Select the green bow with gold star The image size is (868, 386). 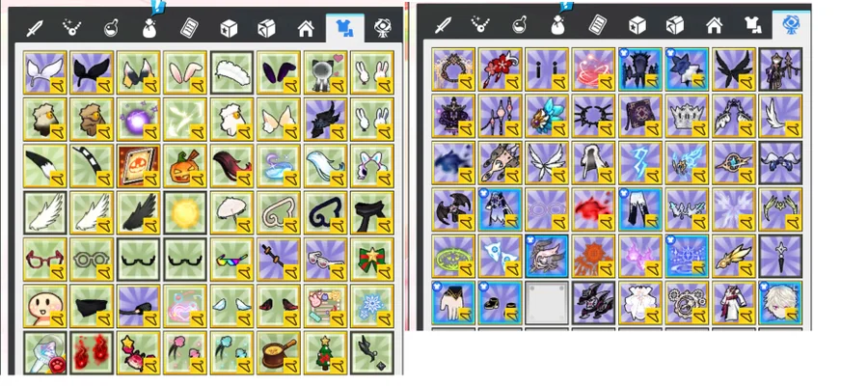pyautogui.click(x=372, y=259)
